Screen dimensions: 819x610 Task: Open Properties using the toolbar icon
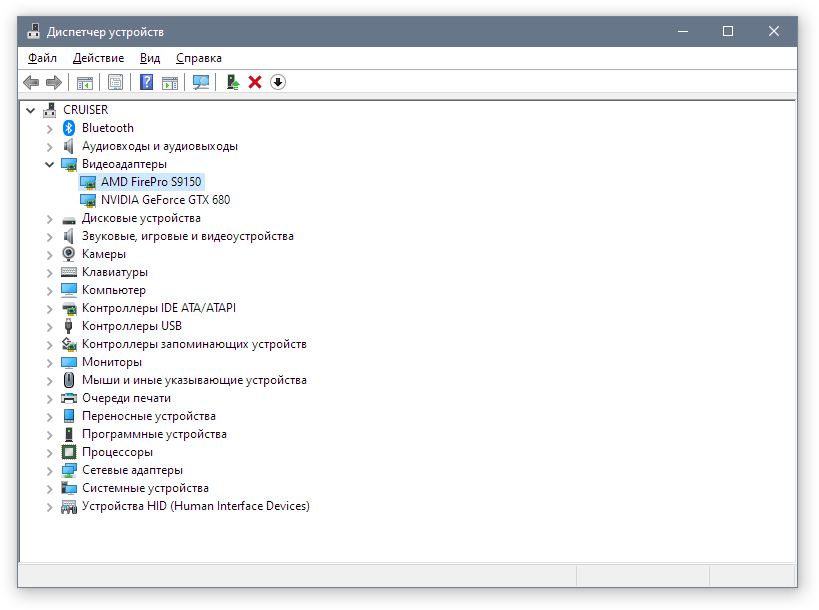(x=115, y=82)
